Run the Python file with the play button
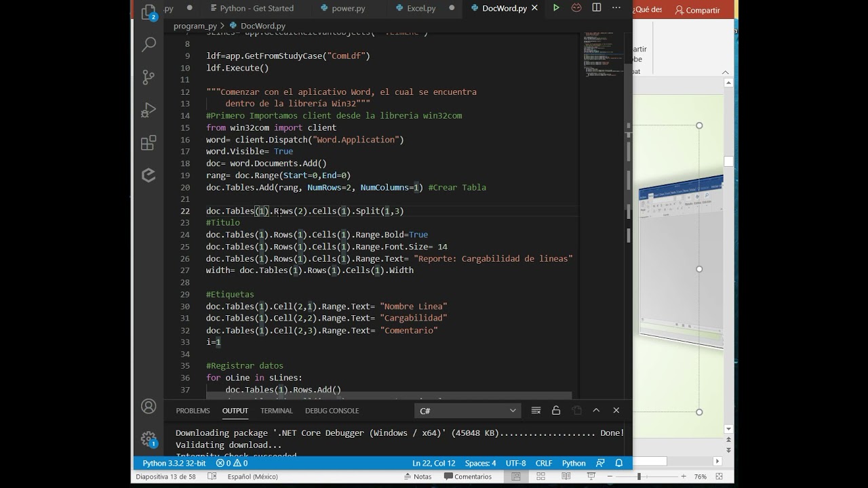Viewport: 868px width, 488px height. 556,8
